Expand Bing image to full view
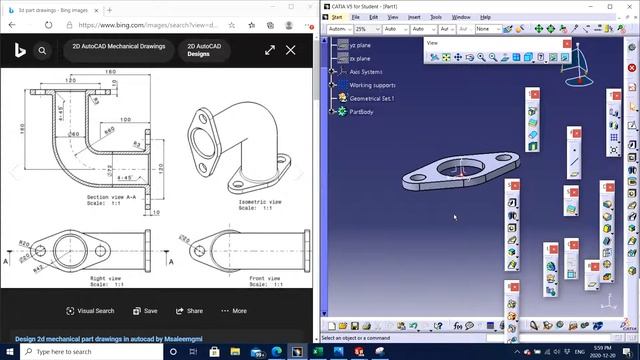The height and width of the screenshot is (360, 640). coord(270,50)
